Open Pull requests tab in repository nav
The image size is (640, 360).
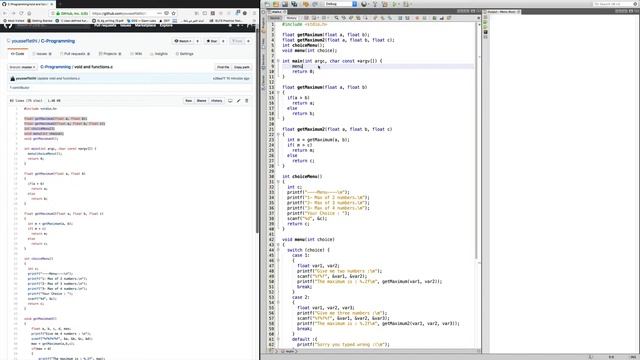pos(75,53)
